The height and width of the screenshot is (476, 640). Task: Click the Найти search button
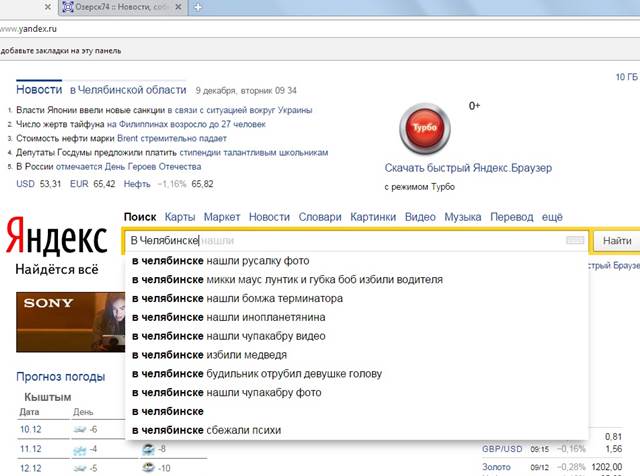617,241
